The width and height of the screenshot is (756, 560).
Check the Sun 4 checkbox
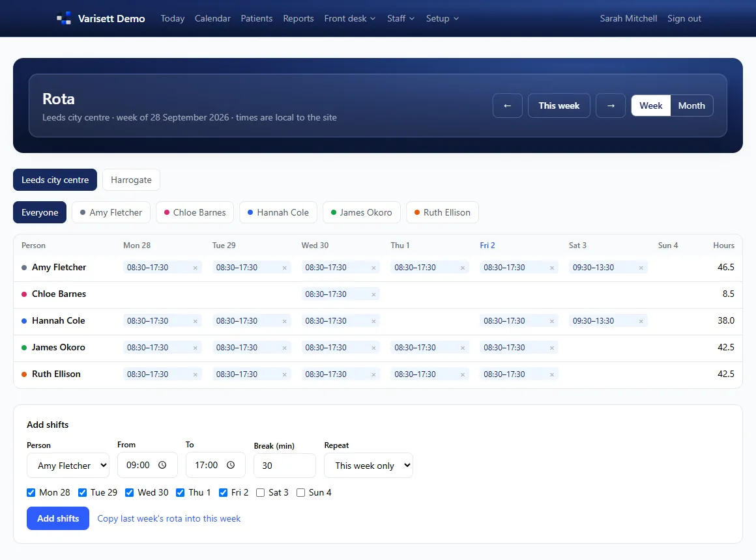coord(301,492)
